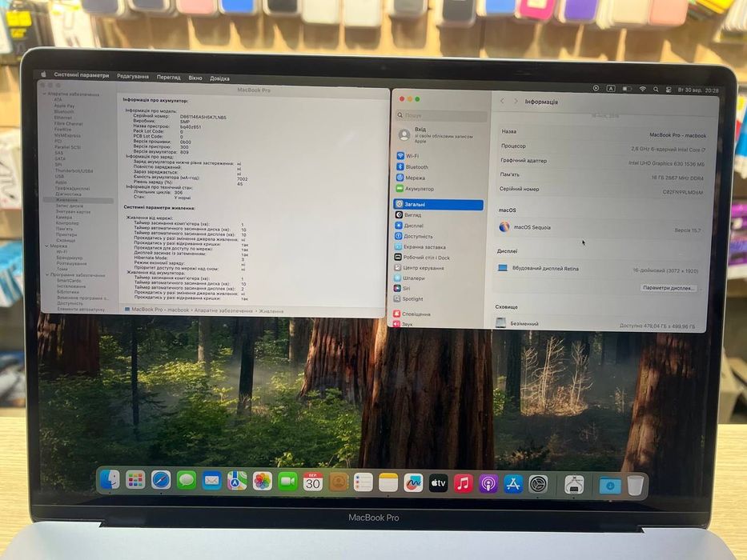
Task: Go forward in System Settings window
Action: [x=516, y=102]
